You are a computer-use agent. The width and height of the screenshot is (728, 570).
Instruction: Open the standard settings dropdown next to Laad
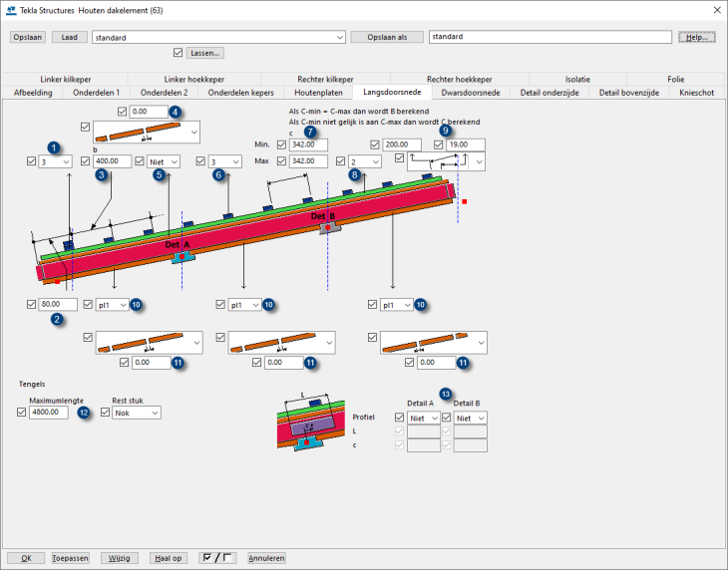pos(218,38)
